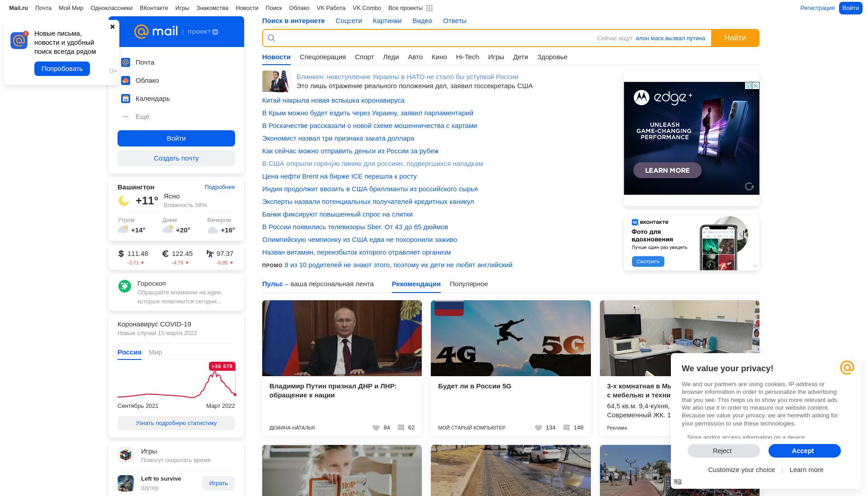Open Календарь calendar icon in sidebar
The width and height of the screenshot is (868, 496).
pos(126,99)
